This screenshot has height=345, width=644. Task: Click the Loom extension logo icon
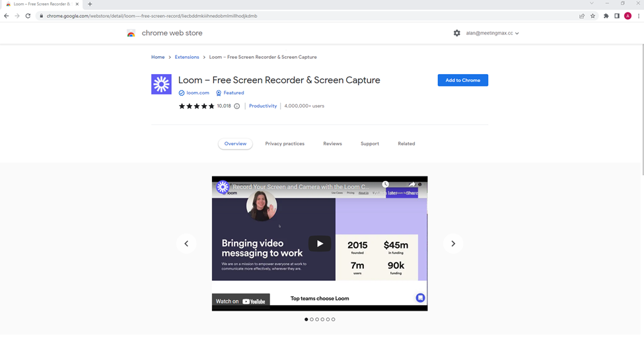[161, 85]
